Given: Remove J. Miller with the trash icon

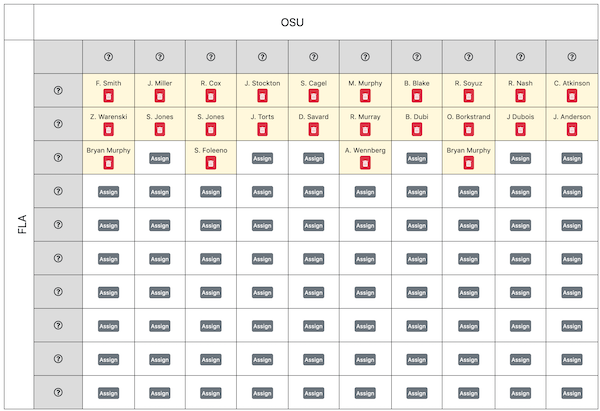Looking at the screenshot, I should point(160,96).
